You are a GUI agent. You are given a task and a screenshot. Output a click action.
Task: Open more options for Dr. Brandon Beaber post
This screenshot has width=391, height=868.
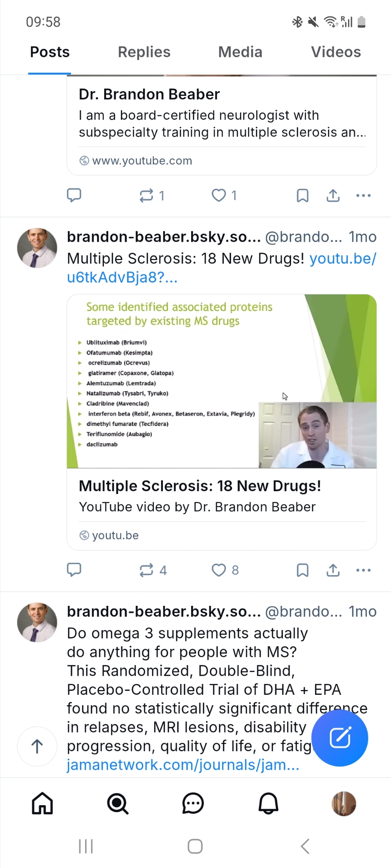[x=363, y=195]
